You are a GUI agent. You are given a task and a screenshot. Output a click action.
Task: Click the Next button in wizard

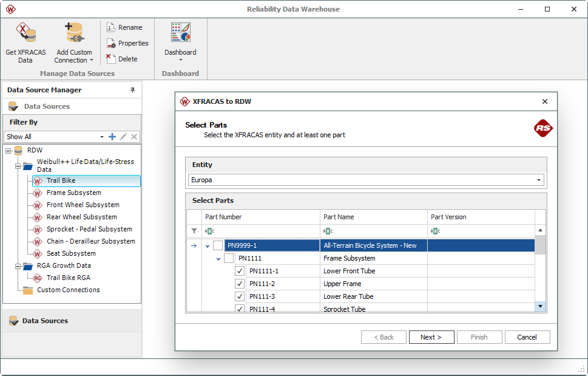(x=431, y=337)
